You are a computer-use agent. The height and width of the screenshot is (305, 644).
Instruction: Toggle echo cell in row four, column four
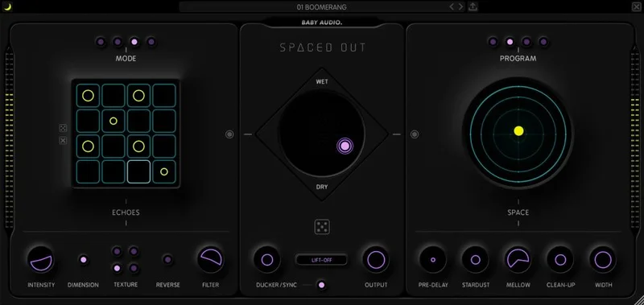pyautogui.click(x=164, y=172)
